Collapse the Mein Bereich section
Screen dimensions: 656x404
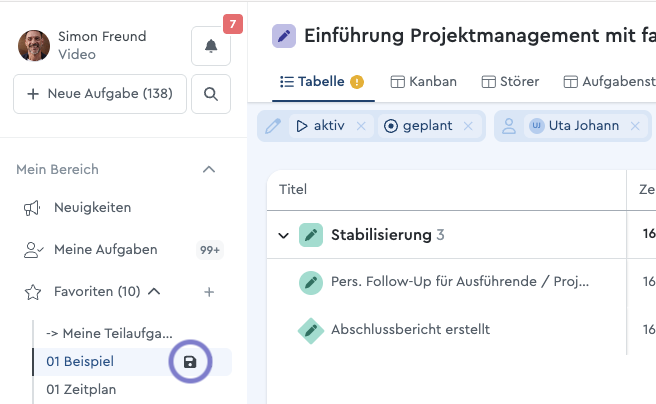(209, 170)
